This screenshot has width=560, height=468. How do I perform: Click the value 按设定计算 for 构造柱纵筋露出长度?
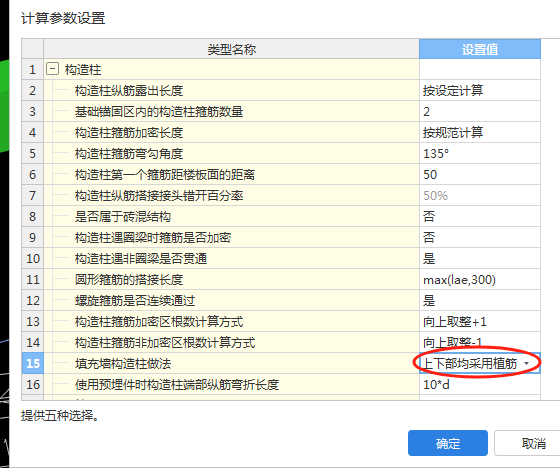point(480,90)
